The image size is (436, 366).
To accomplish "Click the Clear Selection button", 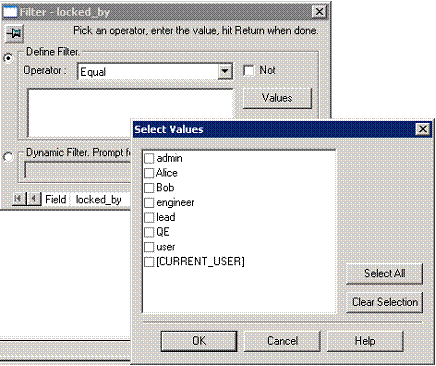I will click(x=385, y=302).
